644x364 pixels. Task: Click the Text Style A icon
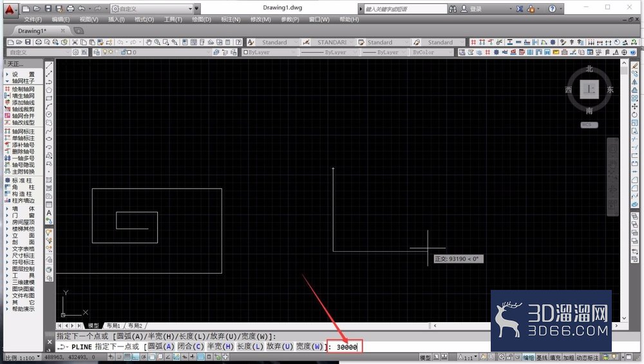coord(251,43)
